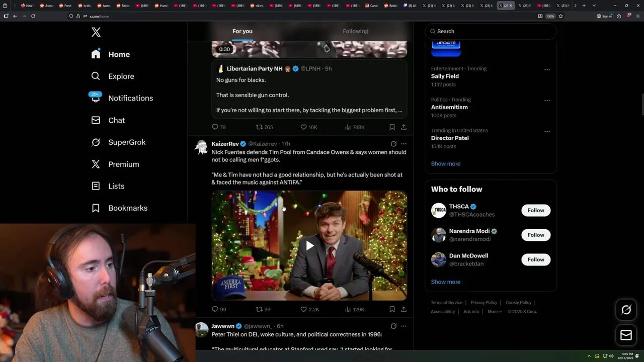
Task: Open the SuperGrok icon in sidebar
Action: pyautogui.click(x=96, y=142)
